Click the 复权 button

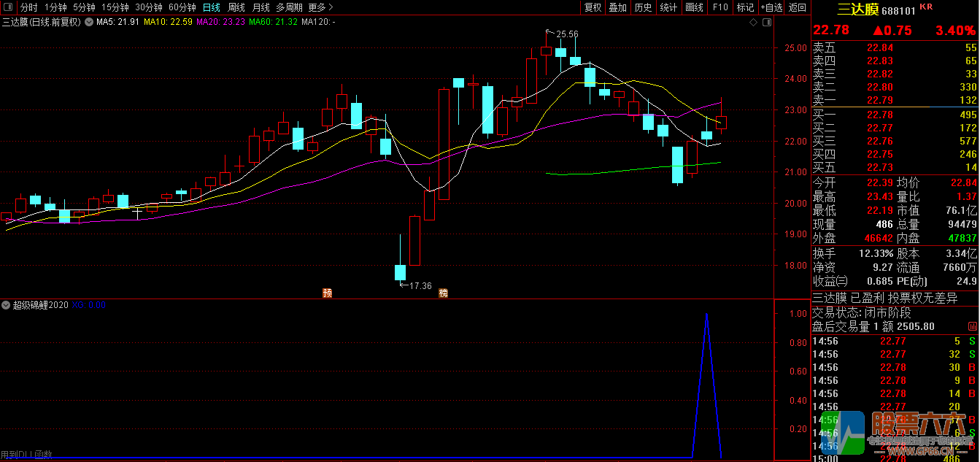(593, 7)
